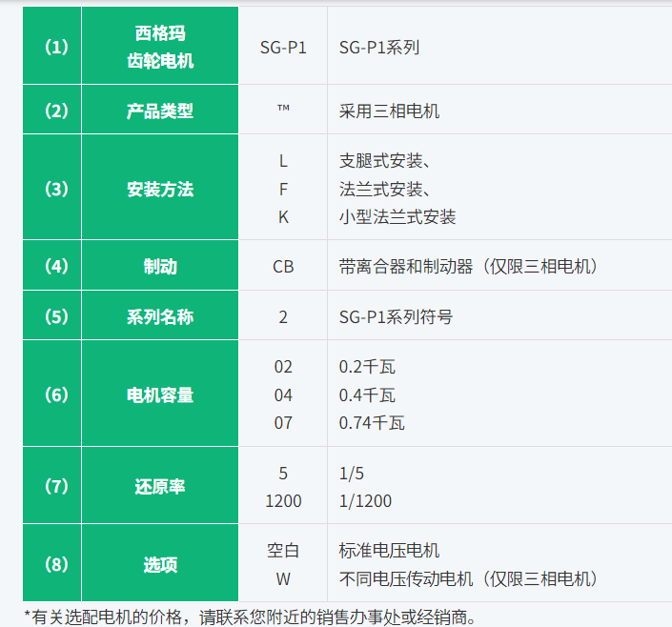The image size is (672, 627).
Task: Click the 法兰式安装 description line
Action: (384, 189)
